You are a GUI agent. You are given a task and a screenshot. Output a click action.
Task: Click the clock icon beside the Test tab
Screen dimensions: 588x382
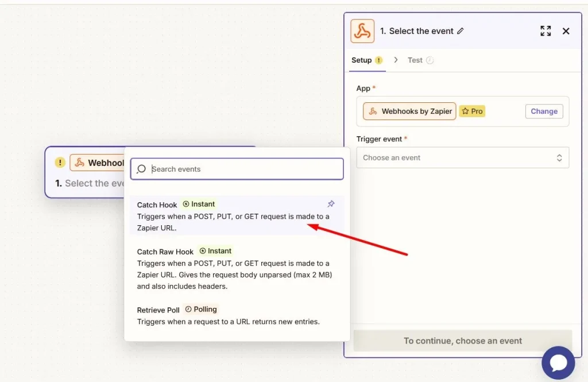[430, 60]
